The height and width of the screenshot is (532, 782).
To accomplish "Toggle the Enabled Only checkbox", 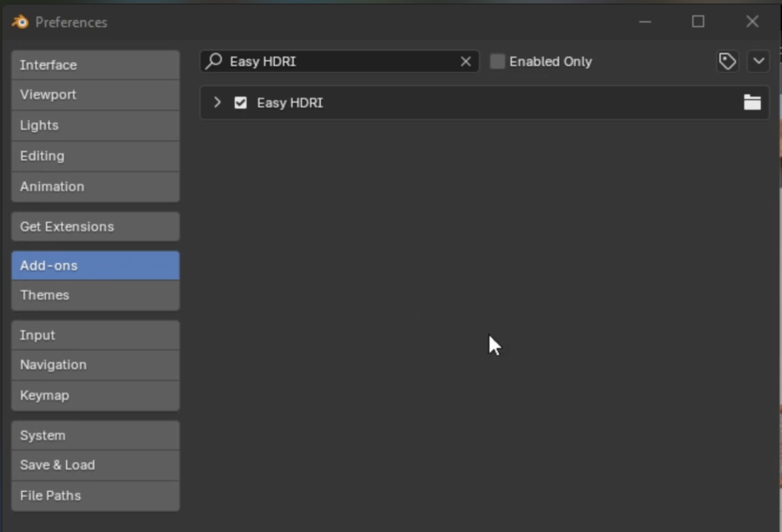I will click(497, 61).
